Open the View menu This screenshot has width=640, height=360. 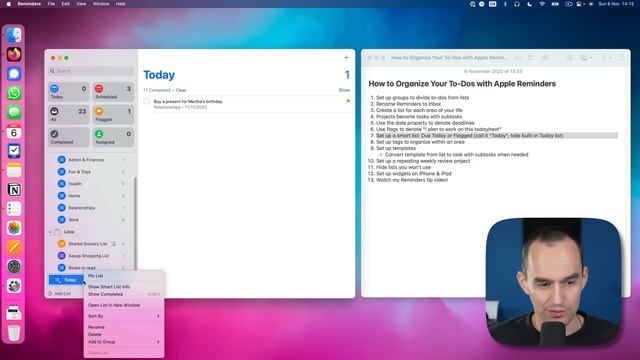81,4
